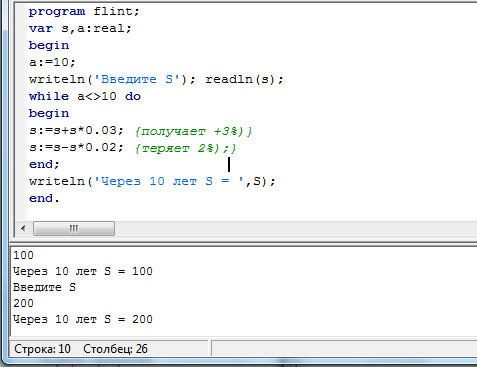
Task: Click the 's:=s-s*0.02;' statement
Action: click(x=76, y=147)
